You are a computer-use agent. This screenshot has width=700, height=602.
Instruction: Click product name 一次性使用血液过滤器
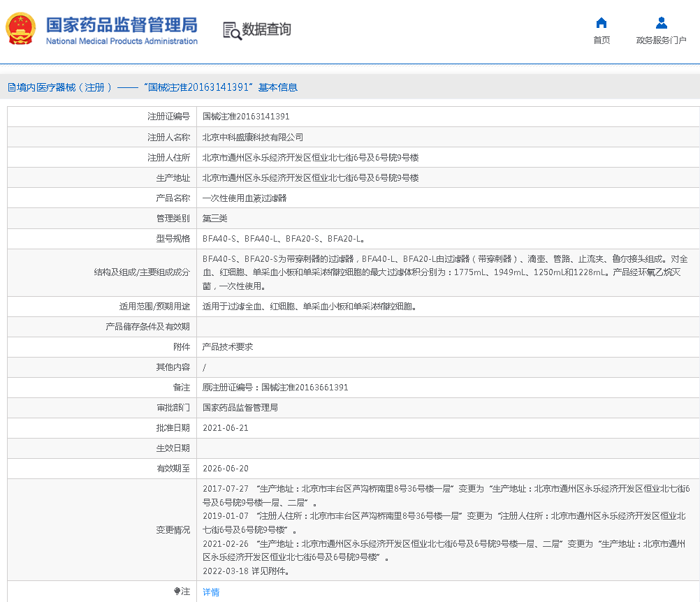(x=245, y=198)
